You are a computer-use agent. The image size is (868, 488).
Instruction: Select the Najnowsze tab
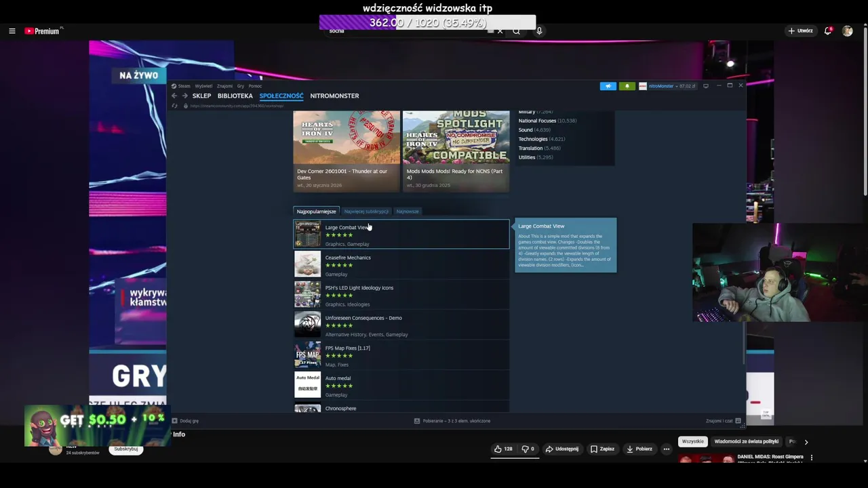click(408, 211)
